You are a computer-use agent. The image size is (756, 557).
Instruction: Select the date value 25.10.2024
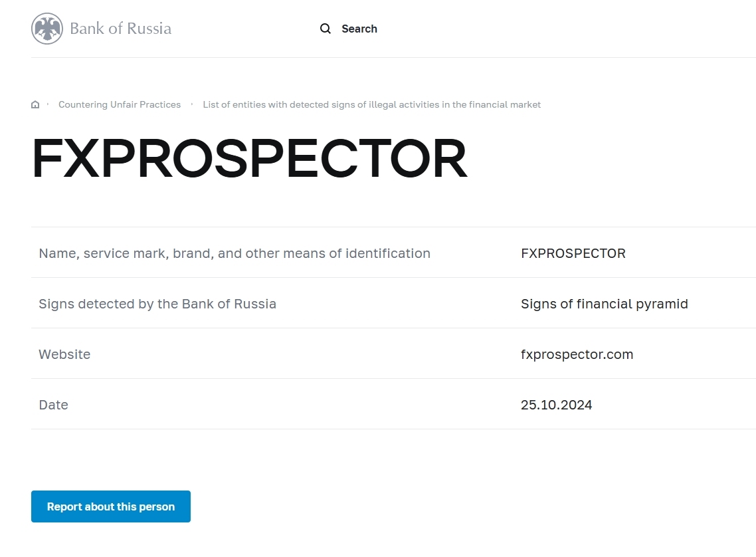point(556,405)
